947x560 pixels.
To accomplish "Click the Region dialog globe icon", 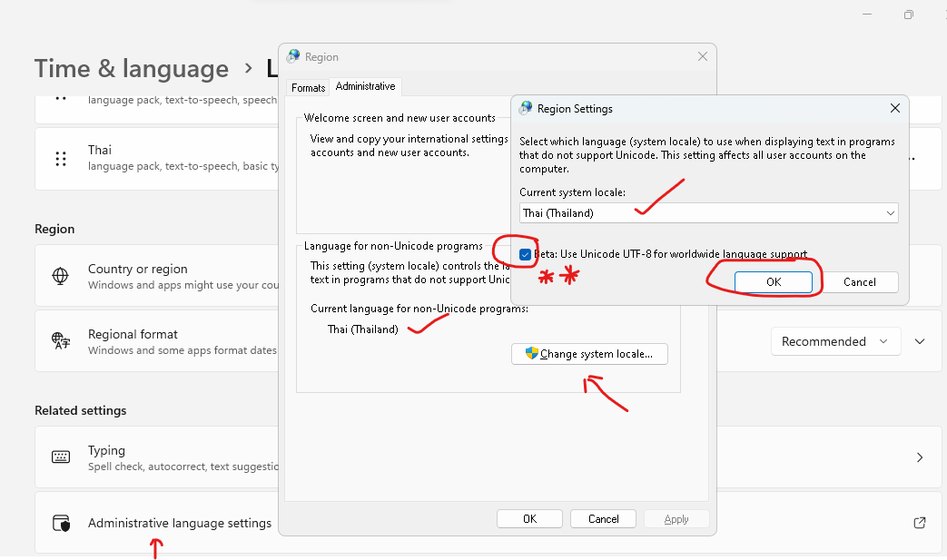I will 293,56.
